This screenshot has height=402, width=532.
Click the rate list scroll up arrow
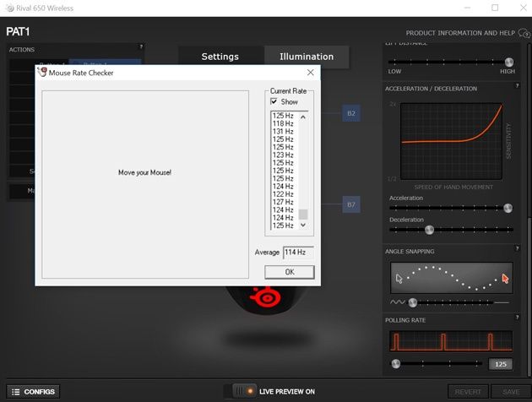[303, 117]
